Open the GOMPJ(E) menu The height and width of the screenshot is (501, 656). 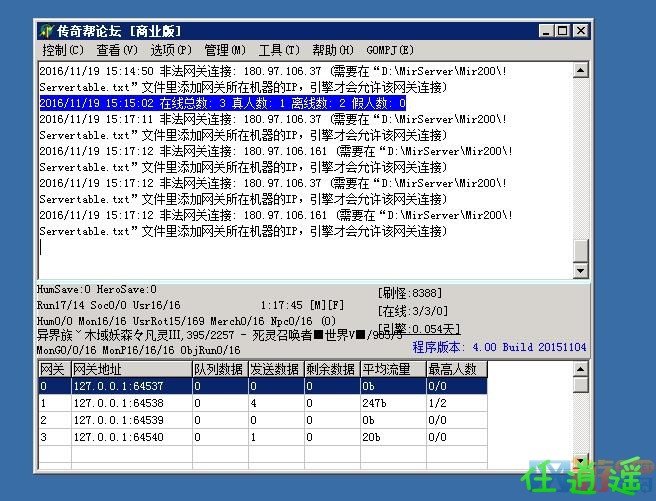(390, 50)
